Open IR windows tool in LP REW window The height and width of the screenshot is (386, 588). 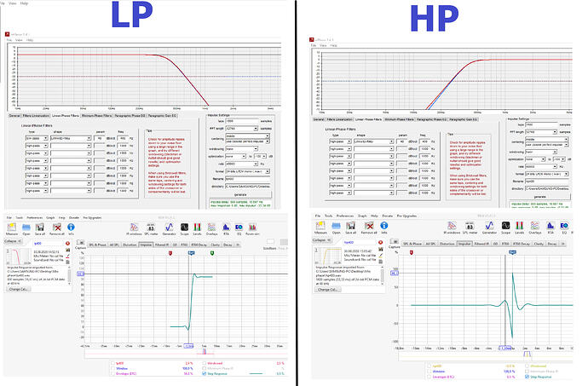click(135, 228)
